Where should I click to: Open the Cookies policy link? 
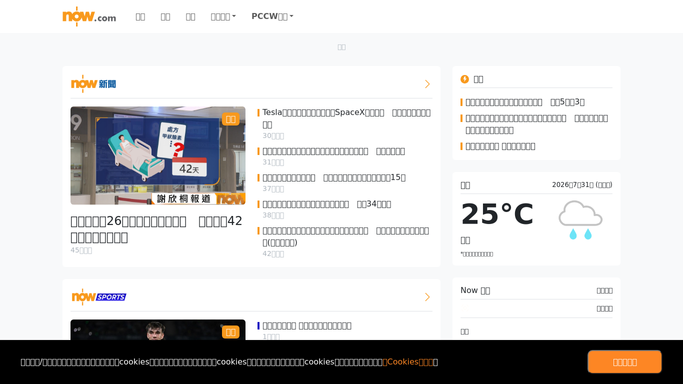pyautogui.click(x=408, y=362)
